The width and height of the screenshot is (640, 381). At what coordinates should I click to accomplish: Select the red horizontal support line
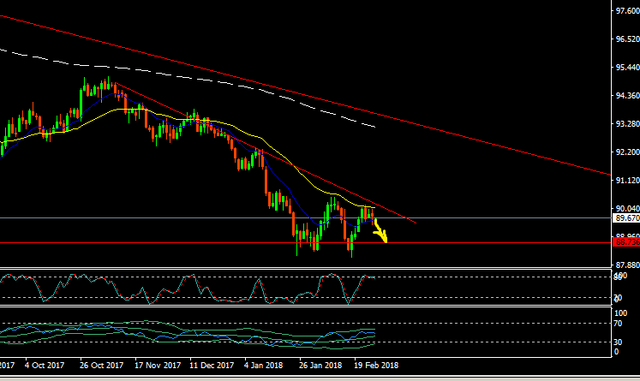tap(306, 243)
